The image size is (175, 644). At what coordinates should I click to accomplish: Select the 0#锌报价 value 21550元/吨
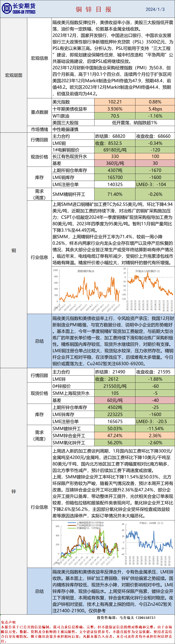pos(115,386)
